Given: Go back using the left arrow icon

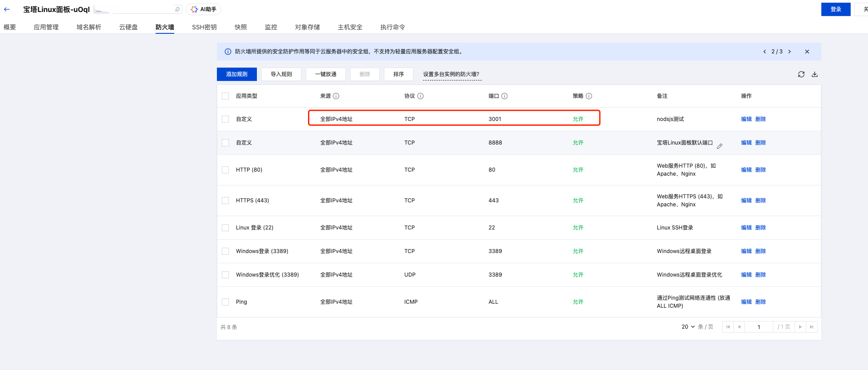Looking at the screenshot, I should point(7,9).
